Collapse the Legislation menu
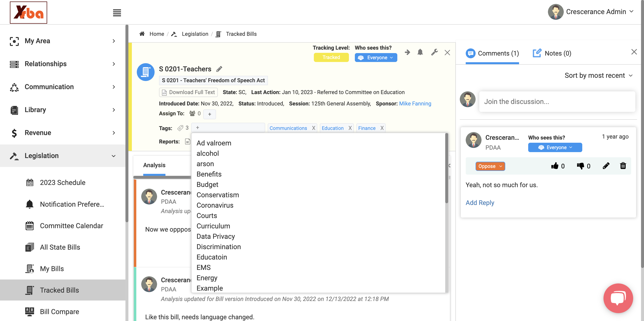This screenshot has width=644, height=321. click(62, 156)
